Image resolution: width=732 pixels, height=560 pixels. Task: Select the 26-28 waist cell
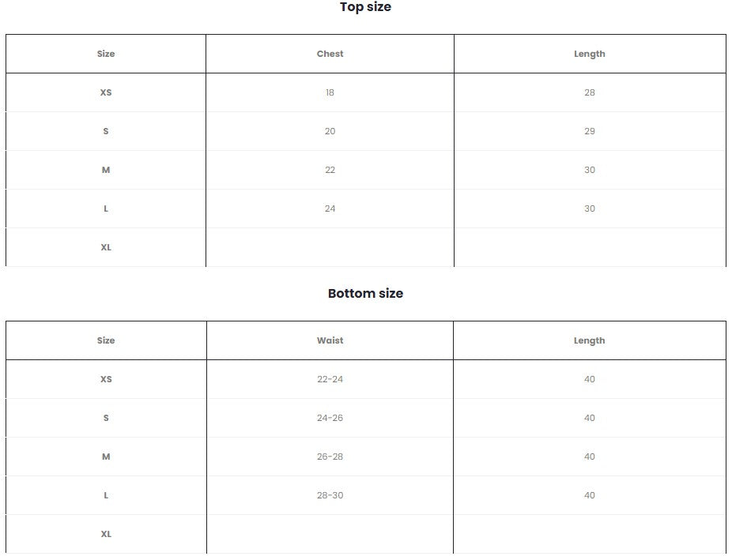point(330,457)
